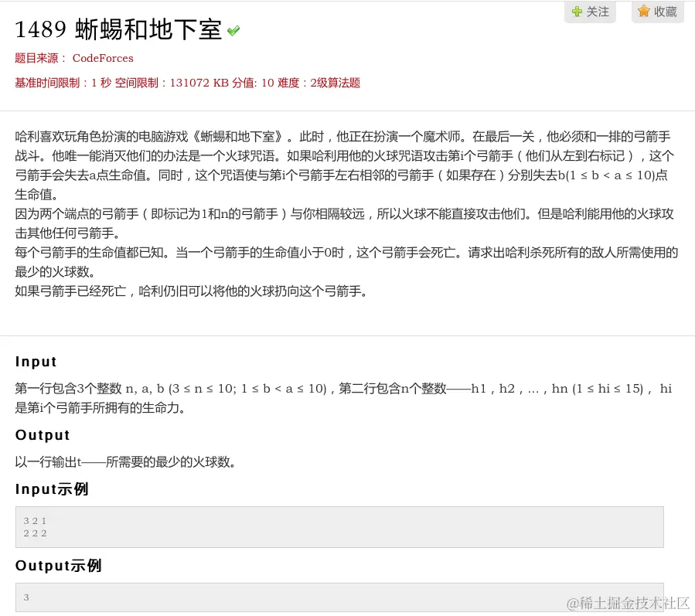
Task: Click the Output示例 heading
Action: tap(59, 566)
